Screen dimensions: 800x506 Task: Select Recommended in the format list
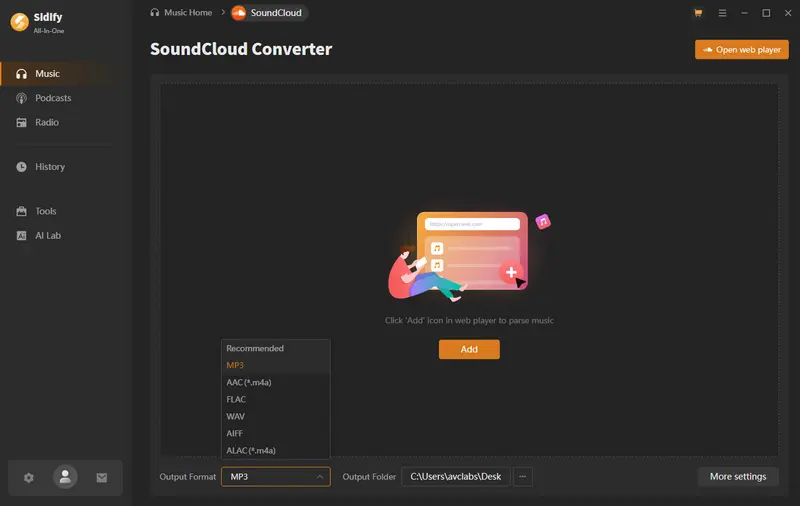coord(276,348)
